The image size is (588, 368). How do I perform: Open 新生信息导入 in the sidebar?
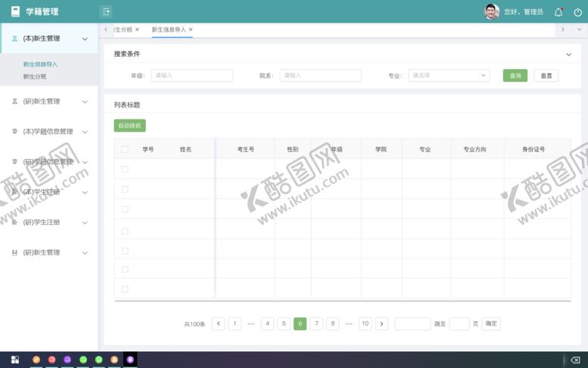40,64
